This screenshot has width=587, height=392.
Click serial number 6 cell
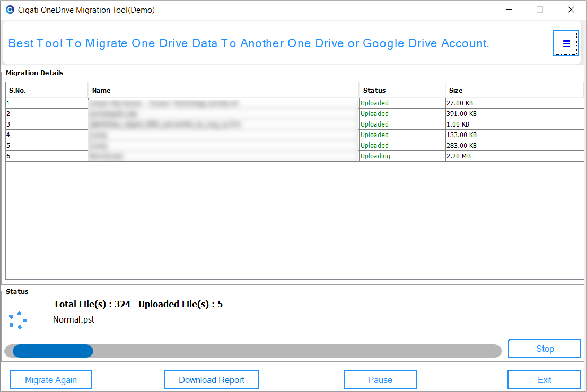(47, 156)
